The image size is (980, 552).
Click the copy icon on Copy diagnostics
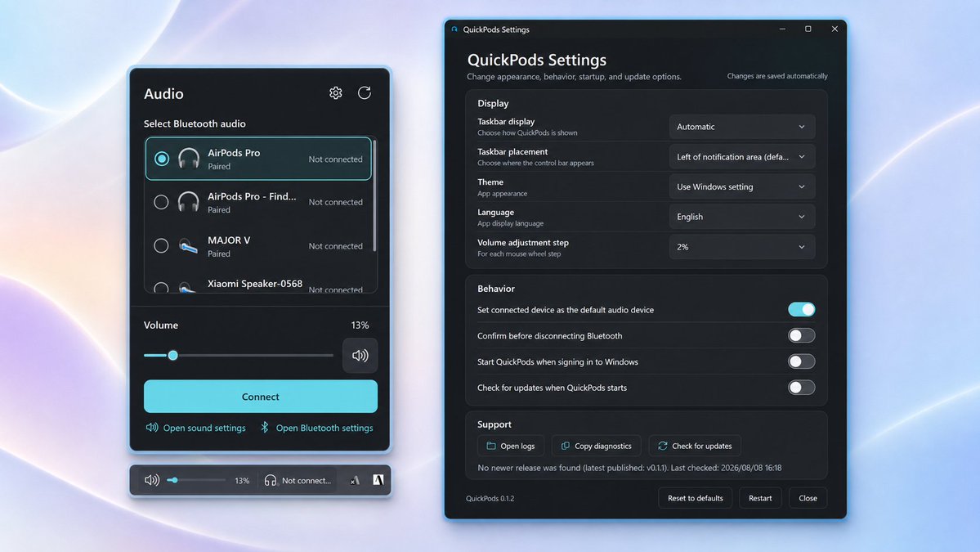point(566,446)
